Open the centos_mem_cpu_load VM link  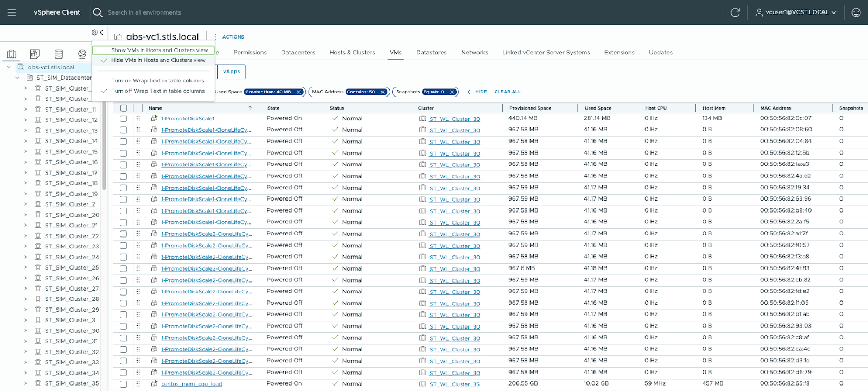pyautogui.click(x=192, y=384)
